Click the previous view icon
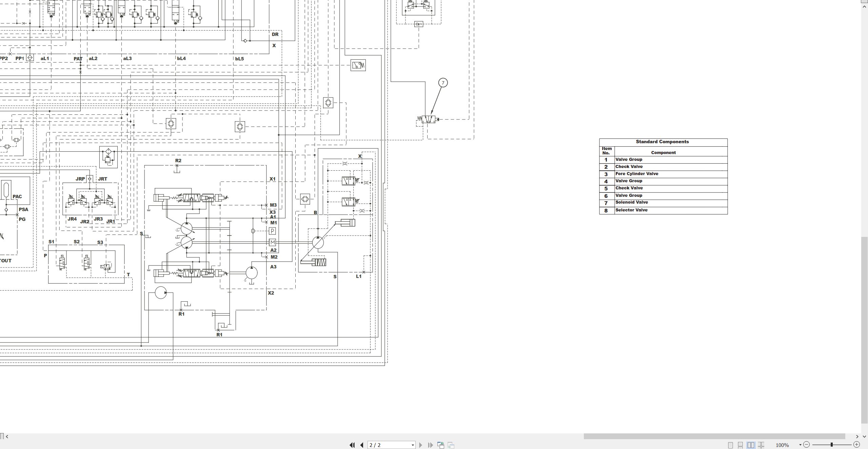This screenshot has width=868, height=449. pyautogui.click(x=441, y=445)
